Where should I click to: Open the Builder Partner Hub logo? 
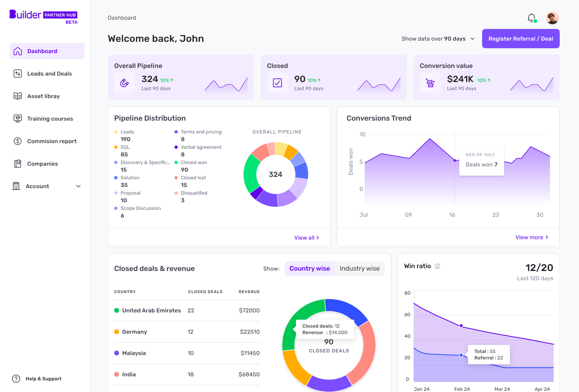coord(43,14)
